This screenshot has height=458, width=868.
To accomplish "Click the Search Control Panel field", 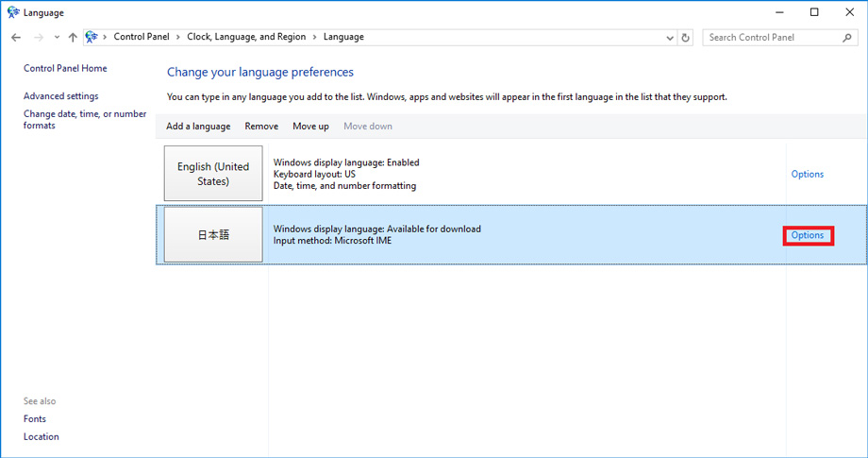I will 769,38.
